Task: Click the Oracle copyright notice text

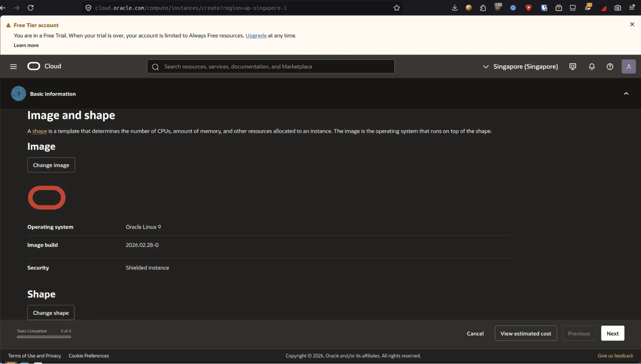Action: pyautogui.click(x=353, y=356)
